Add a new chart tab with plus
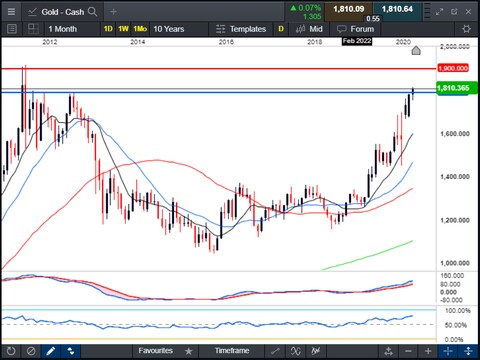 click(113, 12)
